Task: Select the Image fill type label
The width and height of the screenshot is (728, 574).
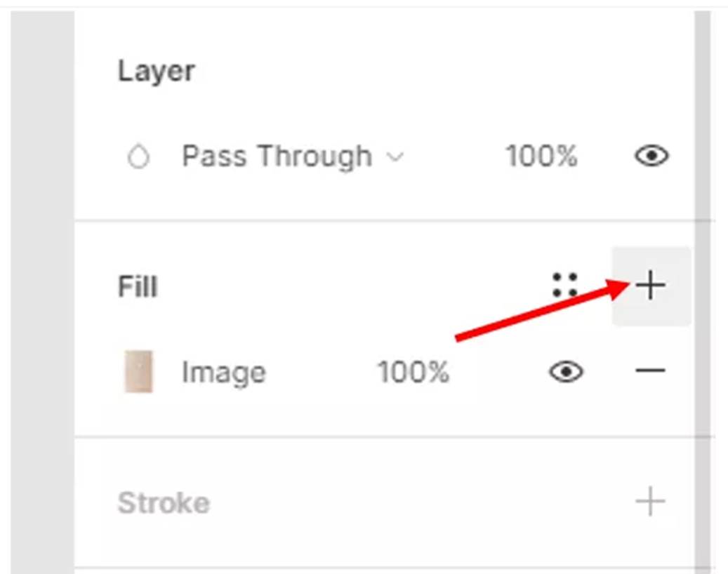Action: pos(223,373)
